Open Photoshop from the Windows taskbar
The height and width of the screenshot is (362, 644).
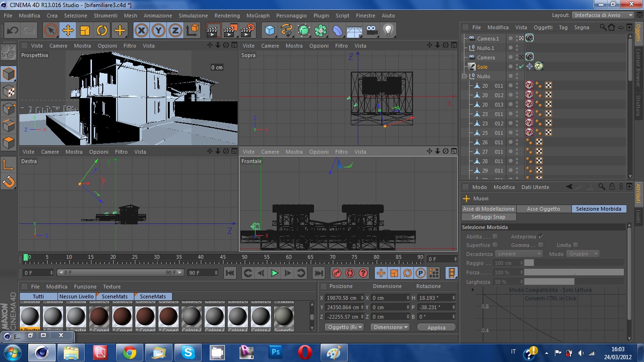point(275,352)
